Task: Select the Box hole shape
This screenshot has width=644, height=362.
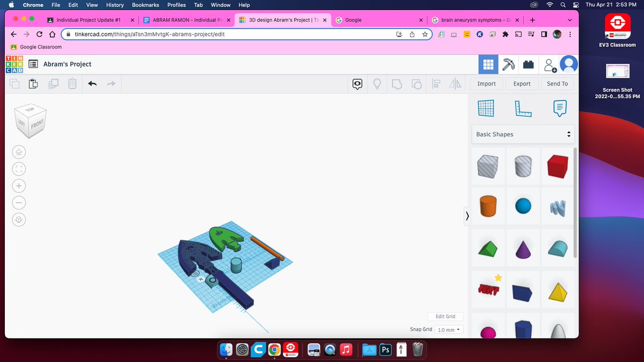Action: click(x=488, y=167)
